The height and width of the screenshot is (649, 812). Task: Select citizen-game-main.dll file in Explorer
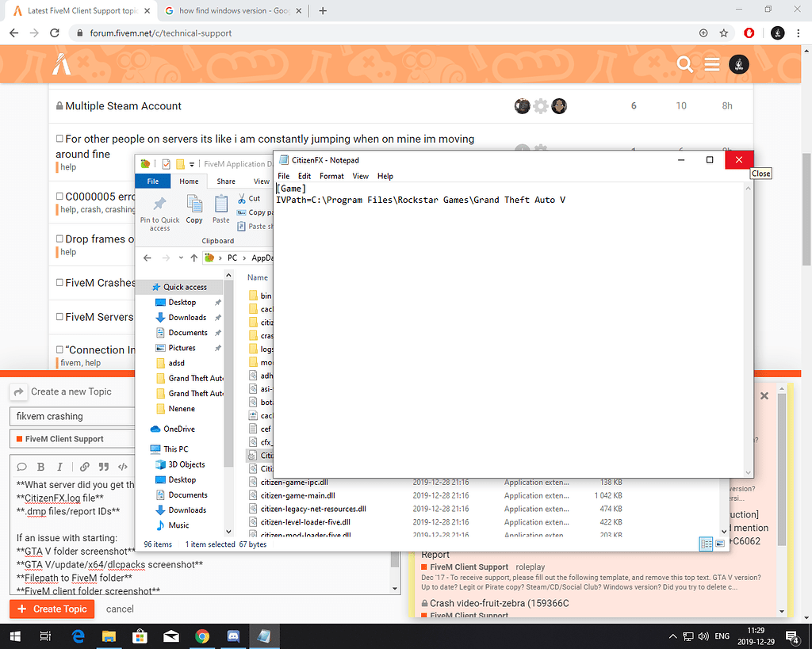(x=298, y=495)
